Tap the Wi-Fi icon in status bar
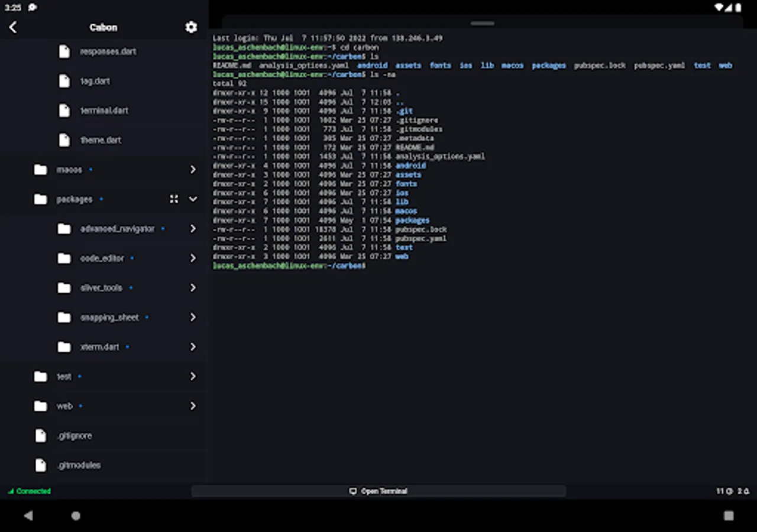Viewport: 757px width, 532px height. (x=719, y=7)
